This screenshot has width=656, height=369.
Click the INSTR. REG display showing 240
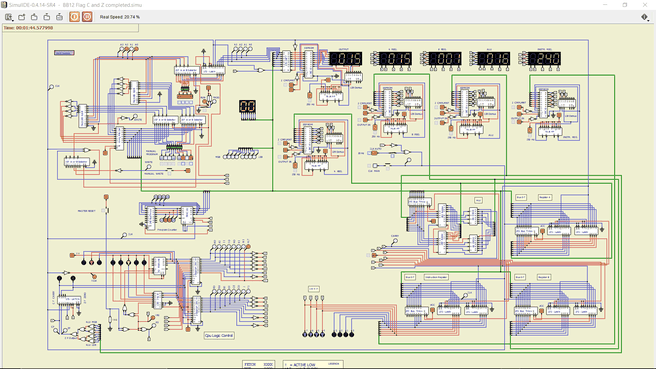pos(544,59)
